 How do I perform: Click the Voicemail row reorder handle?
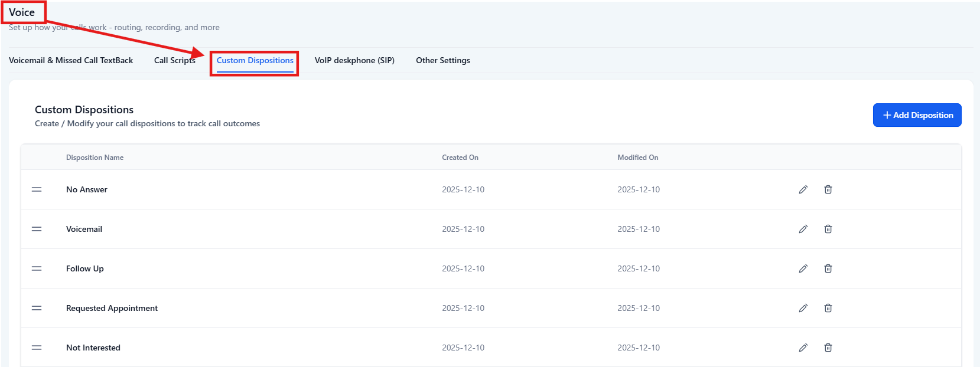pyautogui.click(x=37, y=229)
